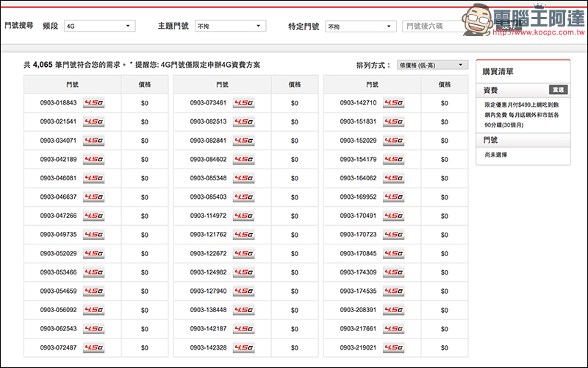Select phone number 0903-154179
The width and height of the screenshot is (588, 368).
(x=358, y=159)
